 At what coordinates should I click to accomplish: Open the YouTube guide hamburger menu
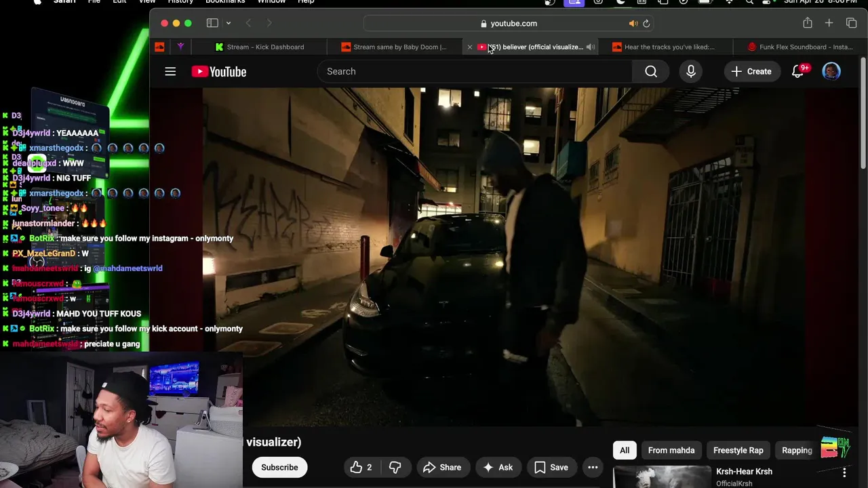170,71
